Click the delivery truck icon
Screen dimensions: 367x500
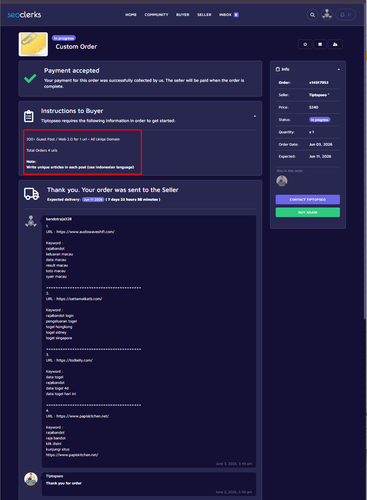tap(32, 194)
